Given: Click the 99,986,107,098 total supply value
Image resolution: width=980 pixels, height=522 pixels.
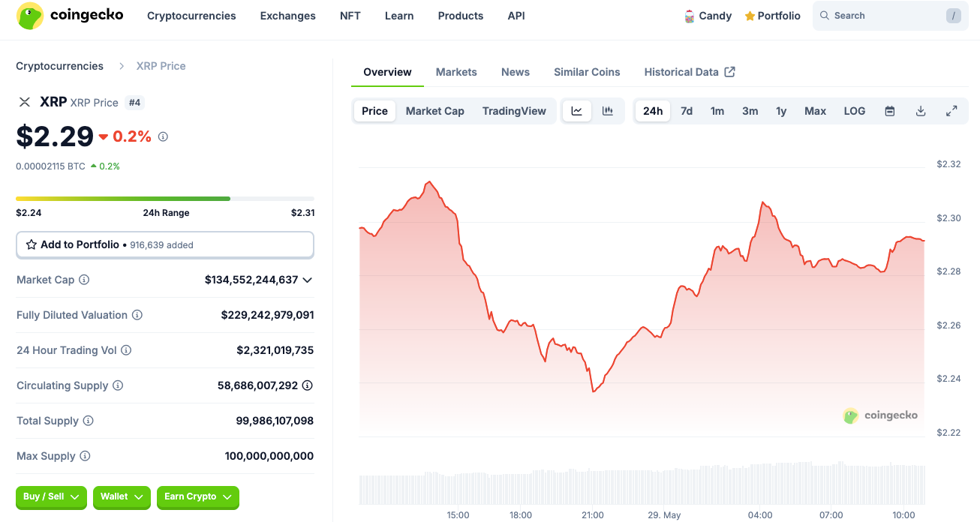Looking at the screenshot, I should tap(275, 421).
